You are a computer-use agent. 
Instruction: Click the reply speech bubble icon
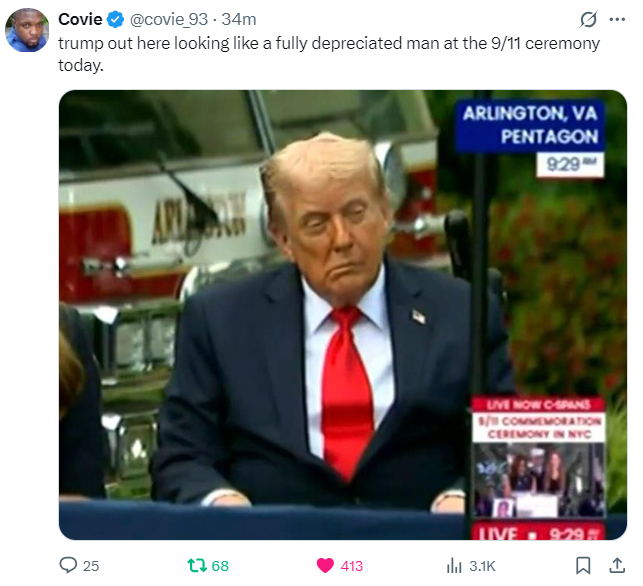68,565
